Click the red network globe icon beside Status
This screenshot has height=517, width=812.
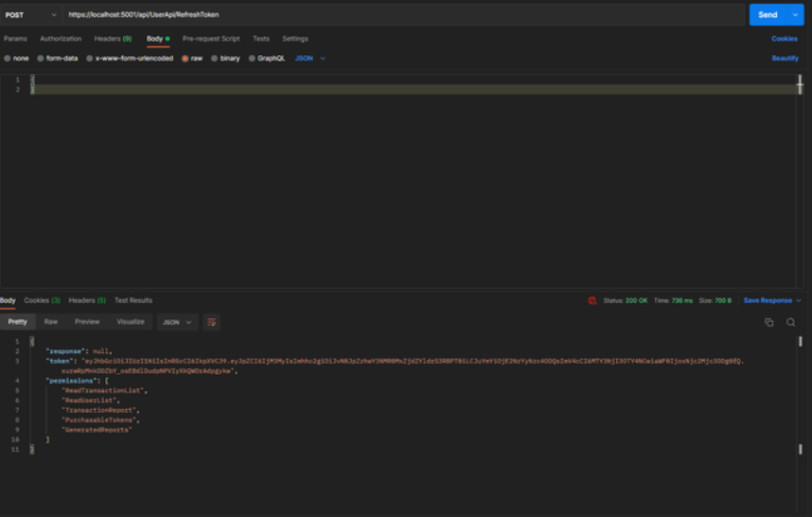[x=592, y=300]
